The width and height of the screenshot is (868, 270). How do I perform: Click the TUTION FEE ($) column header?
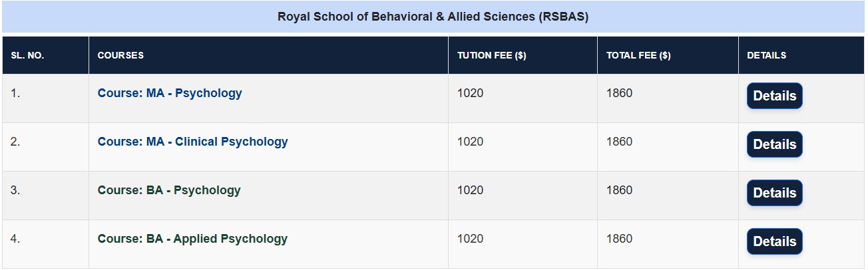tap(491, 55)
